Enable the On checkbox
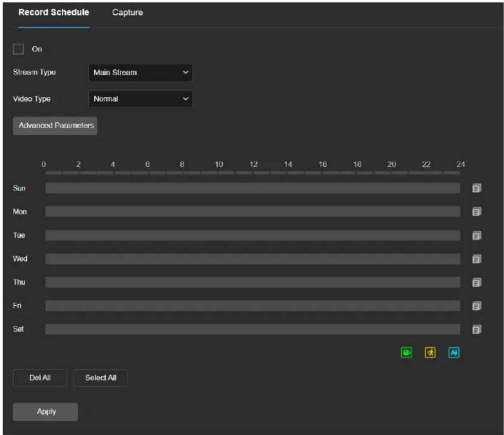Viewport: 504px width, 435px height. (x=18, y=49)
